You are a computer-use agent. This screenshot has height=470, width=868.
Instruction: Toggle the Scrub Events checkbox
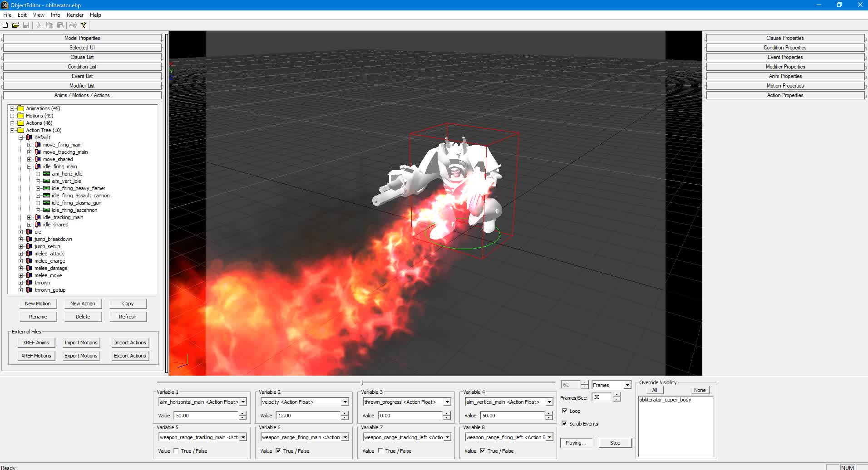coord(564,423)
